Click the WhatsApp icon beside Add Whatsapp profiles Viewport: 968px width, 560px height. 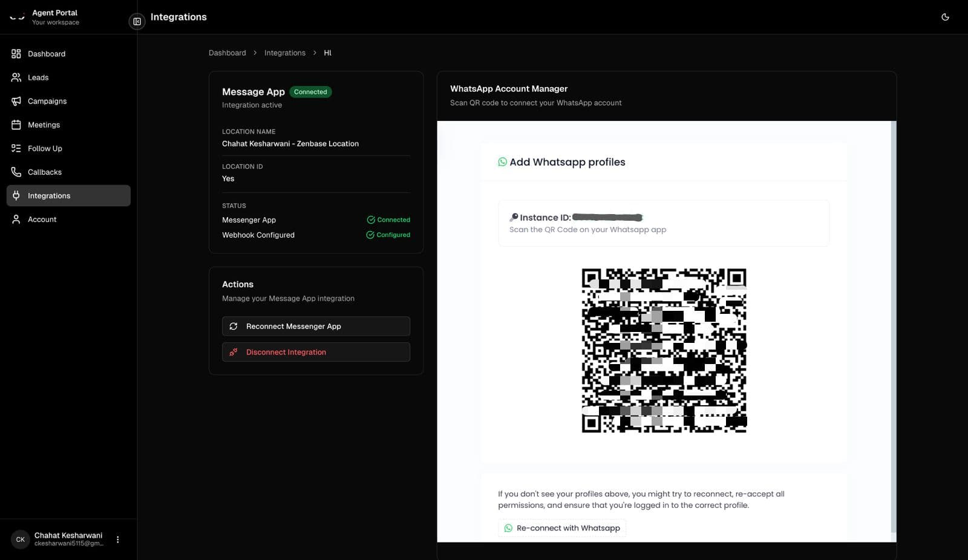pos(503,161)
